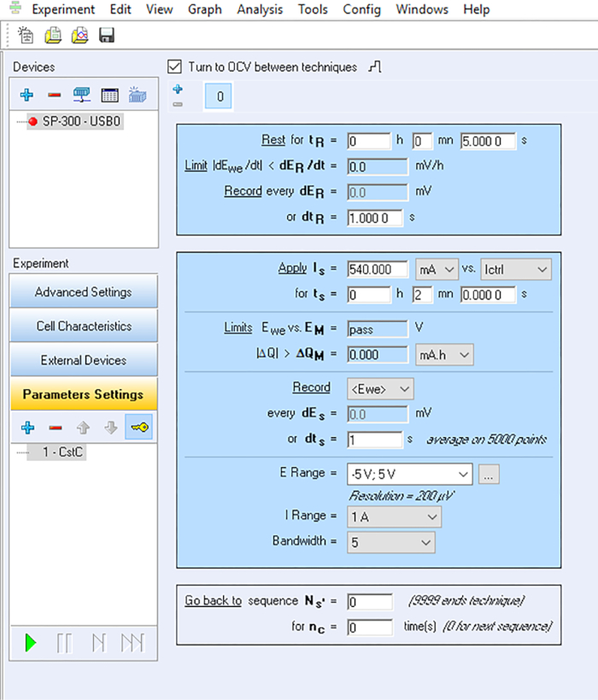Open the View menu

[x=160, y=9]
